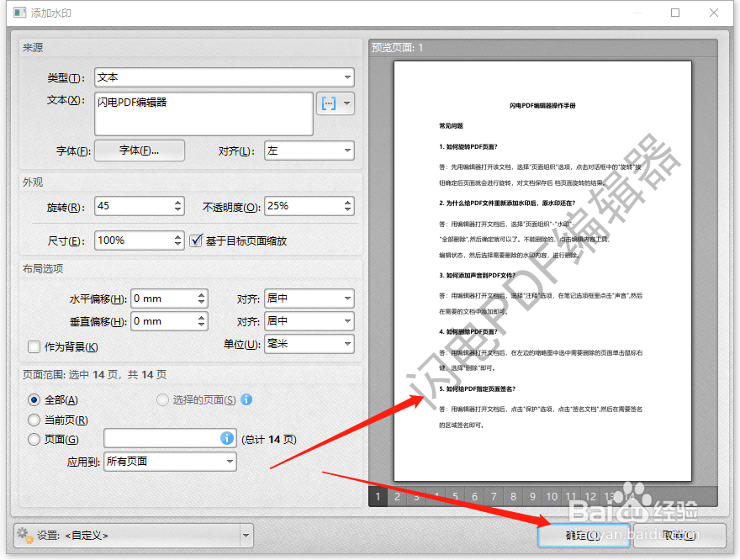Click the 确定(O) confirm button
Screen dimensions: 740x560
584,536
